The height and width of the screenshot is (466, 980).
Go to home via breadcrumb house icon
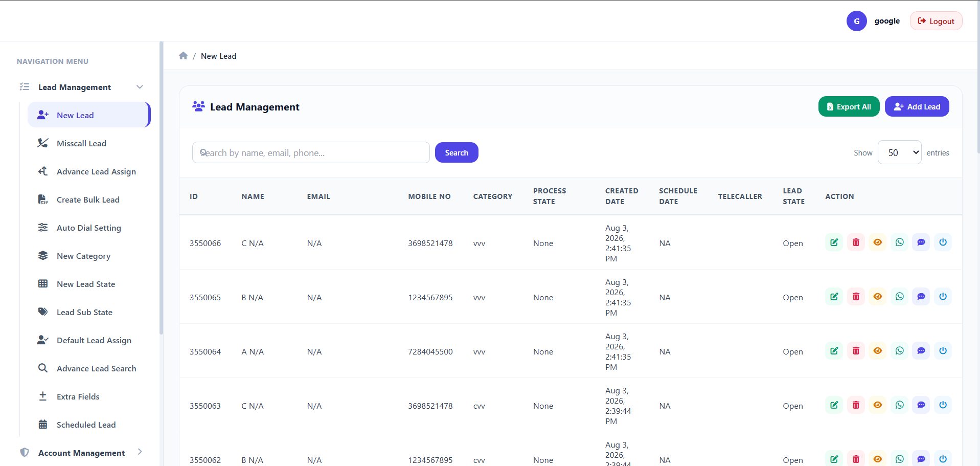(x=183, y=56)
